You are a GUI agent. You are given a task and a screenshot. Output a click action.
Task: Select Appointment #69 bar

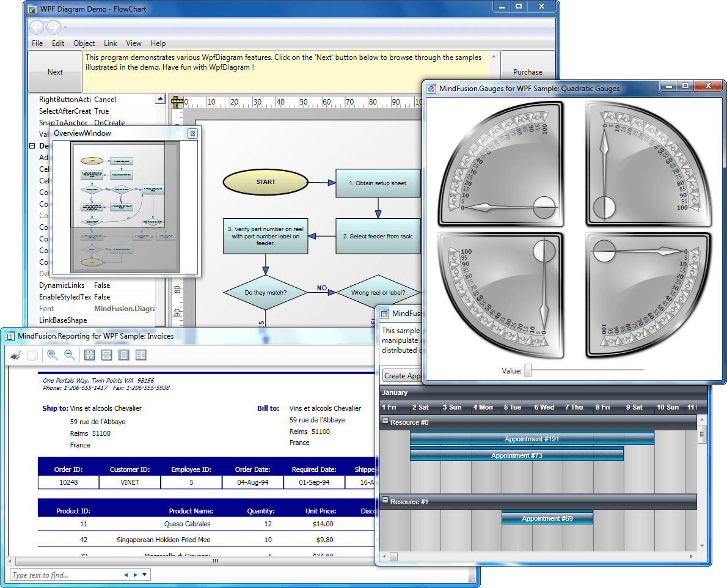pyautogui.click(x=547, y=518)
